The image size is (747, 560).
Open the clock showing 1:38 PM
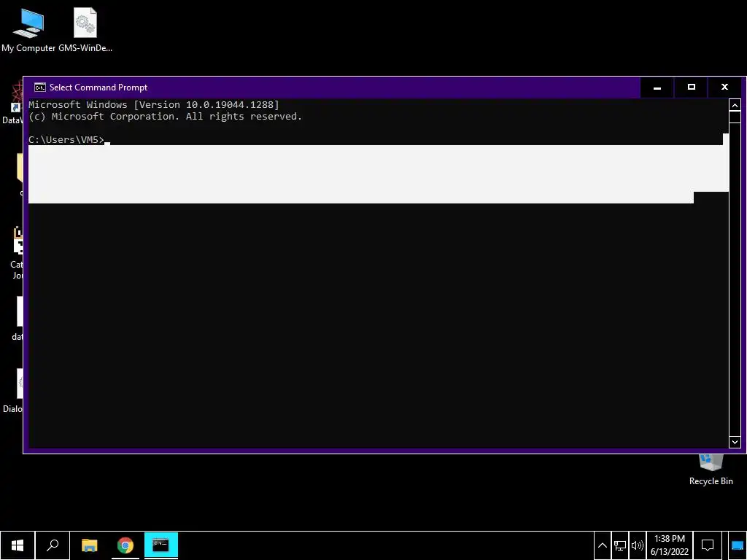coord(670,545)
